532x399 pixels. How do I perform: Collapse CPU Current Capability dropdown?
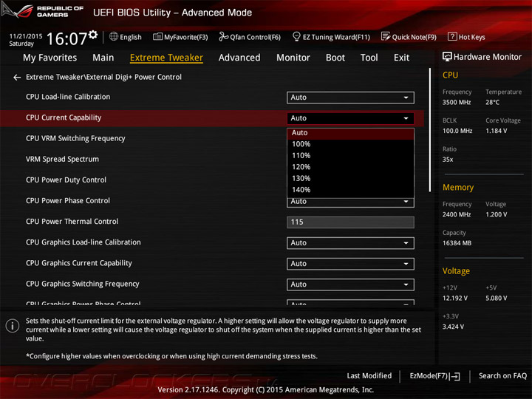pos(350,118)
